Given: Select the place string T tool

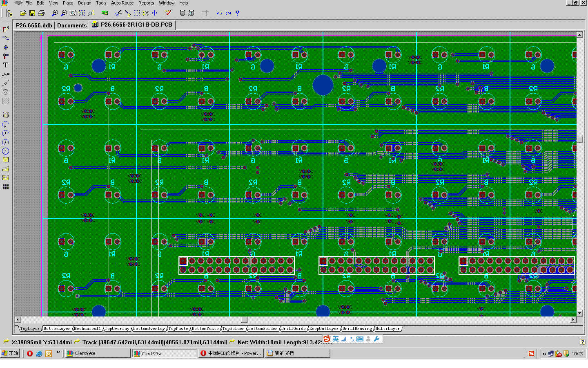Looking at the screenshot, I should (x=6, y=65).
